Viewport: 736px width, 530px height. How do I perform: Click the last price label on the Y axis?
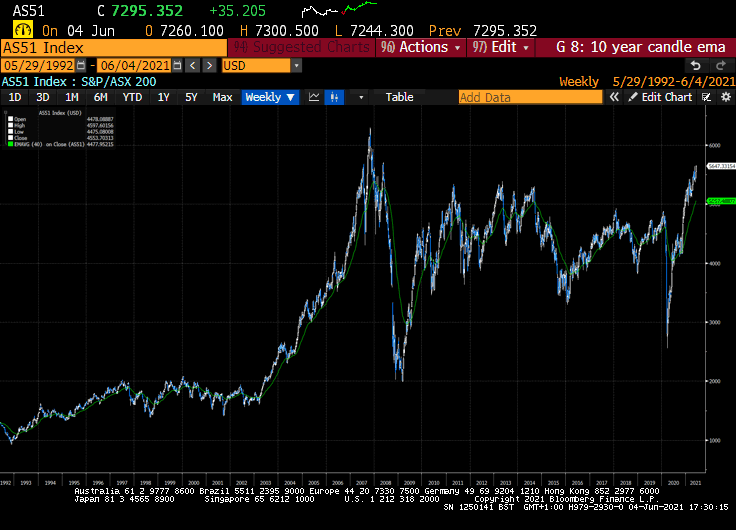click(721, 166)
